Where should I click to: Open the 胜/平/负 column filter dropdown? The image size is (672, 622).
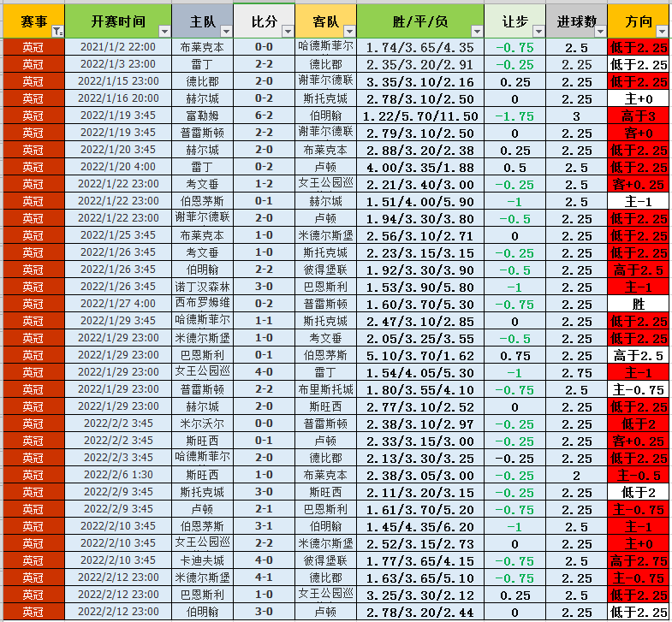click(x=477, y=32)
